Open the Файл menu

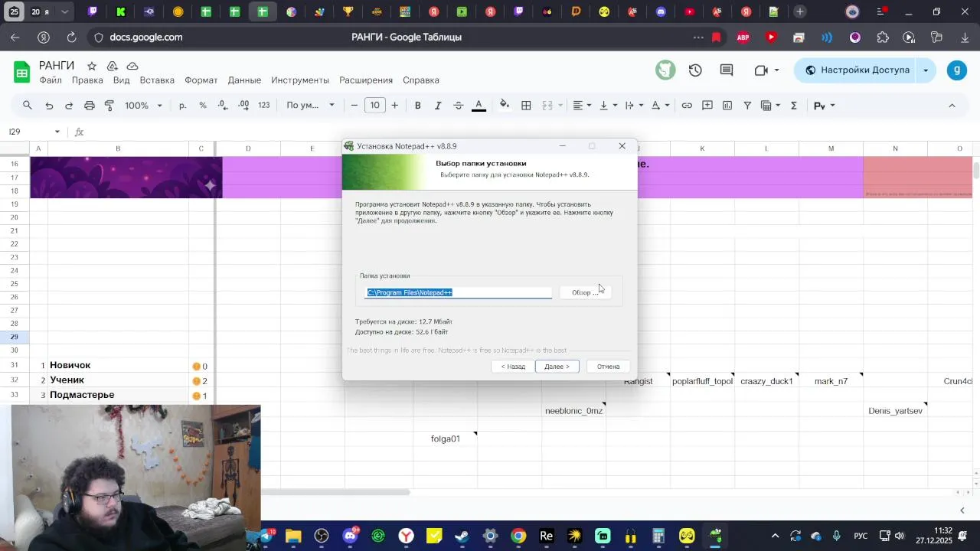pos(51,80)
